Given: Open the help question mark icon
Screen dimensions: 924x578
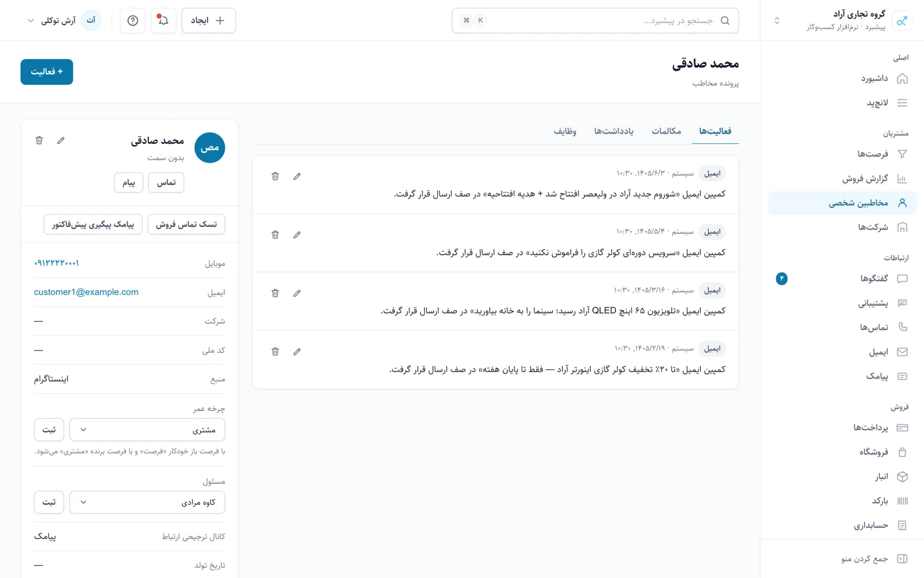Looking at the screenshot, I should click(132, 21).
